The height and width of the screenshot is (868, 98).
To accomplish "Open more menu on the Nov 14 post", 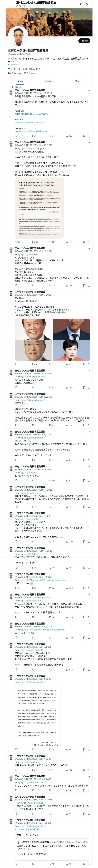I will coord(89,142).
